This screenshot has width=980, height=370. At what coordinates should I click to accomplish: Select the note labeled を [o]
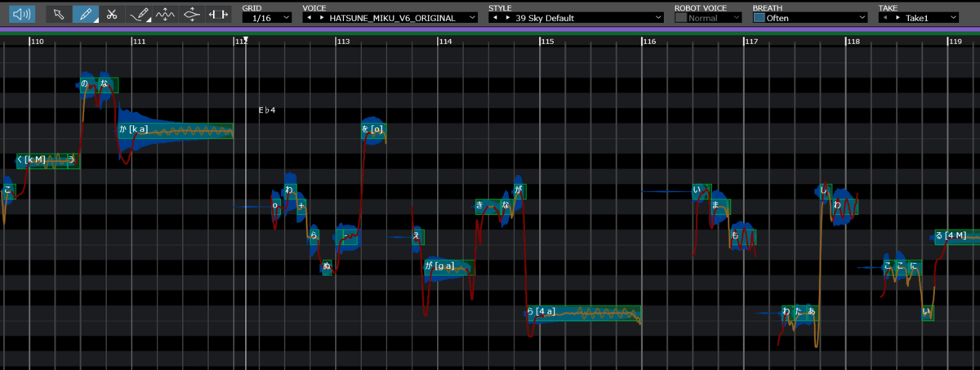(x=373, y=129)
